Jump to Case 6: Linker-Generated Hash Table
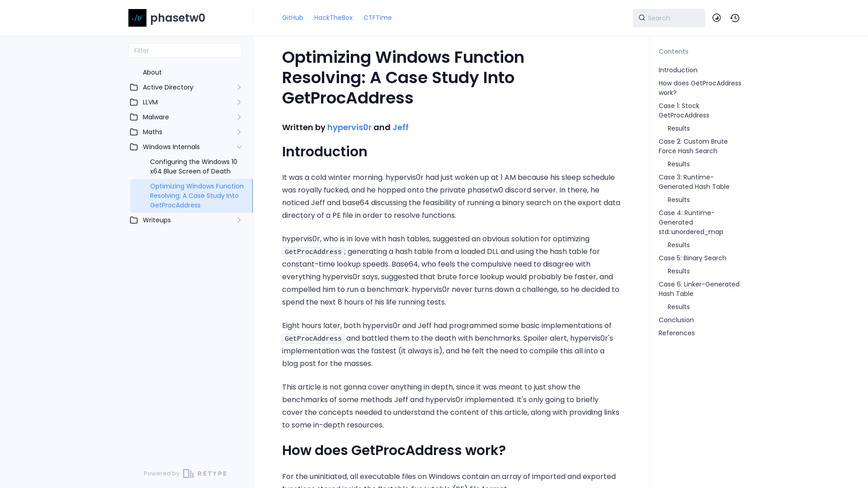Viewport: 868px width, 488px height. click(699, 289)
